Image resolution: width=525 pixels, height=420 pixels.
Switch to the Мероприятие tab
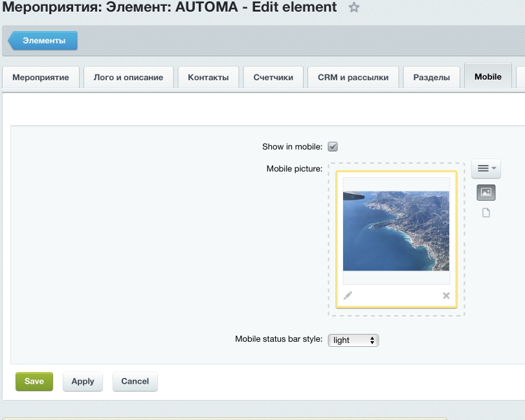(x=41, y=77)
